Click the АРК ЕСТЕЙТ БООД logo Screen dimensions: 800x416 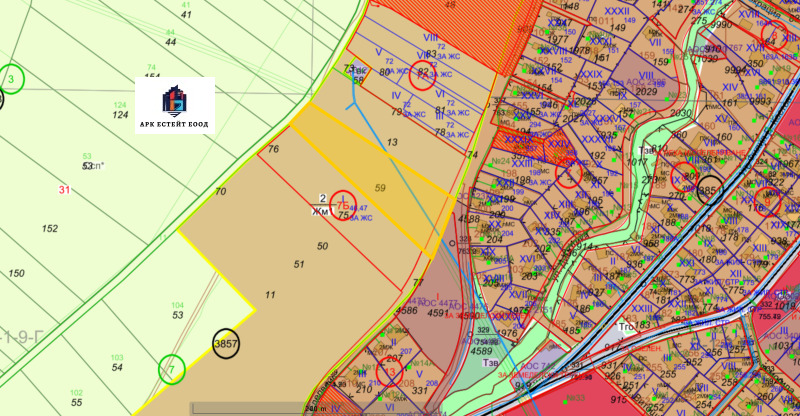tap(177, 105)
